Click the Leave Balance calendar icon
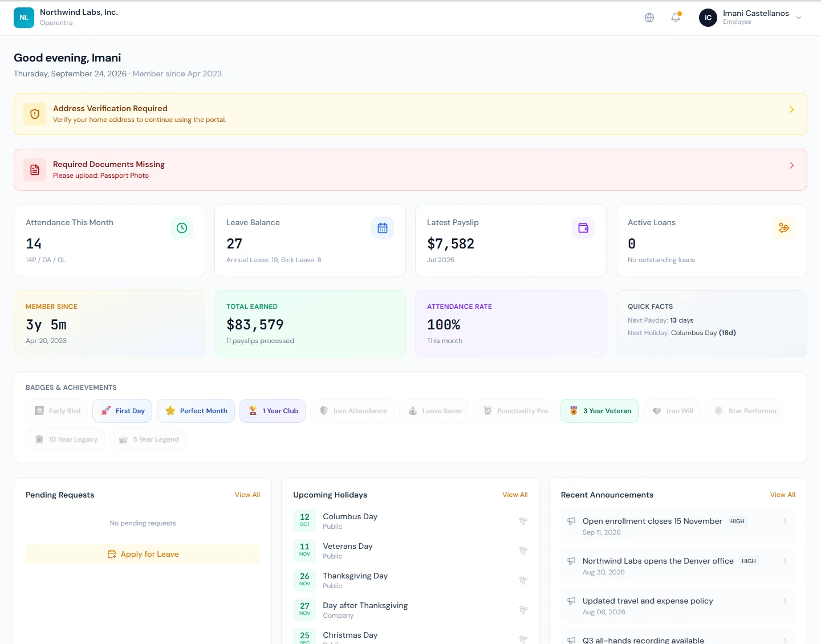The width and height of the screenshot is (821, 644). tap(383, 228)
